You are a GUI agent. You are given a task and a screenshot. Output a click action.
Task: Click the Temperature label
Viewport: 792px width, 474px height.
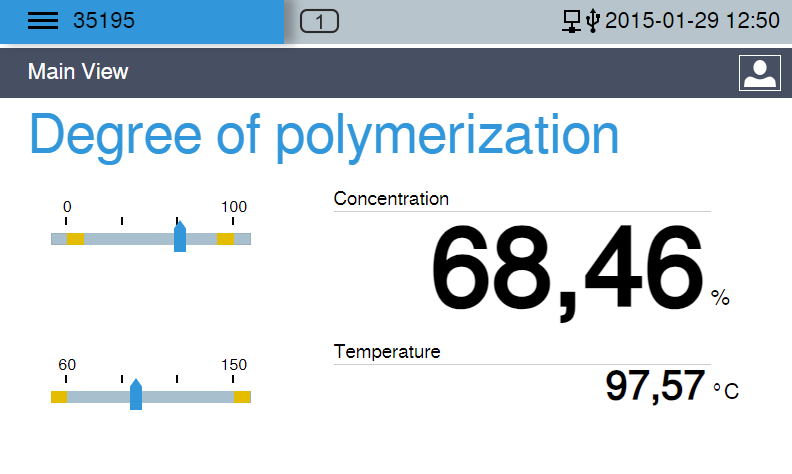pos(387,352)
